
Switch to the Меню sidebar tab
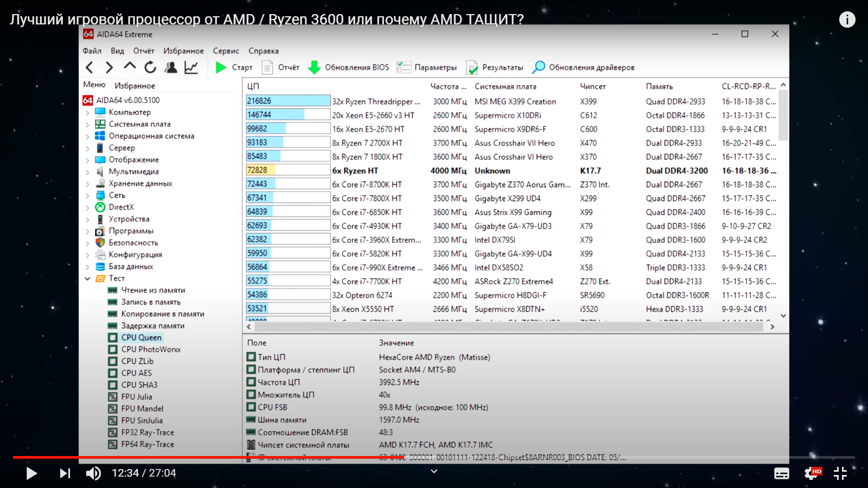tap(94, 85)
